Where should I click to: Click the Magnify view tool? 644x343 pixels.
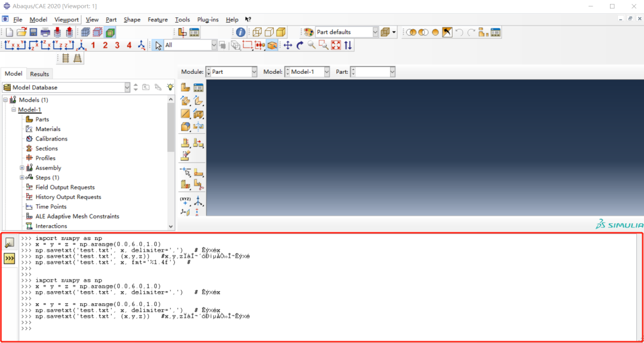point(312,45)
